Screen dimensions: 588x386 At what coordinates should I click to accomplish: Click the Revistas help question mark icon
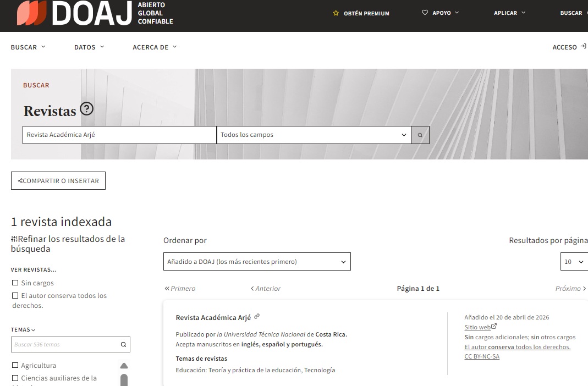tap(86, 109)
